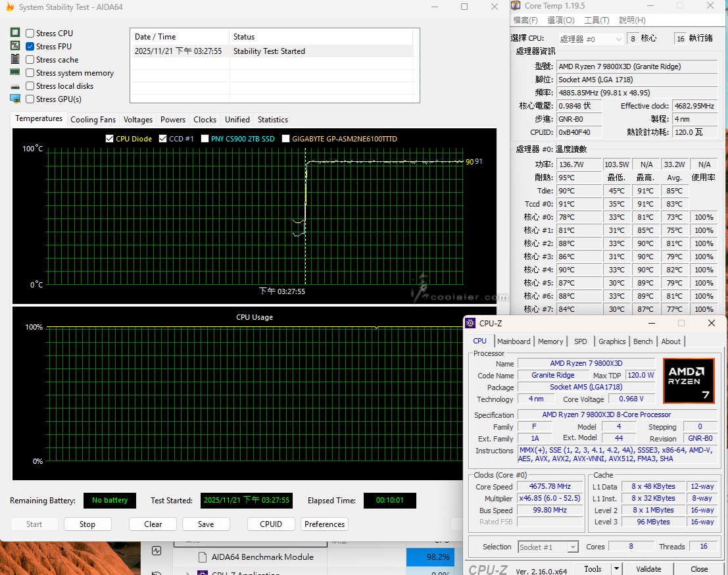728x575 pixels.
Task: Click the system memory RAM stick icon
Action: 15,72
